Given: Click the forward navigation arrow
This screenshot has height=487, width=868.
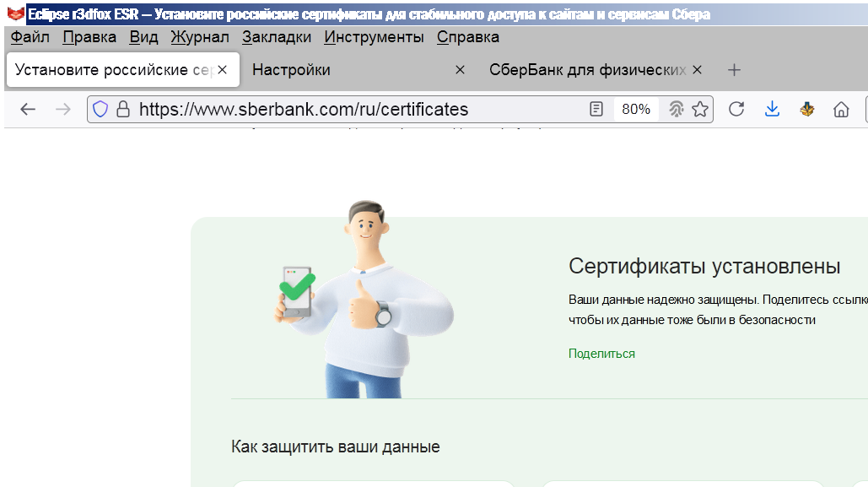Looking at the screenshot, I should [x=63, y=109].
